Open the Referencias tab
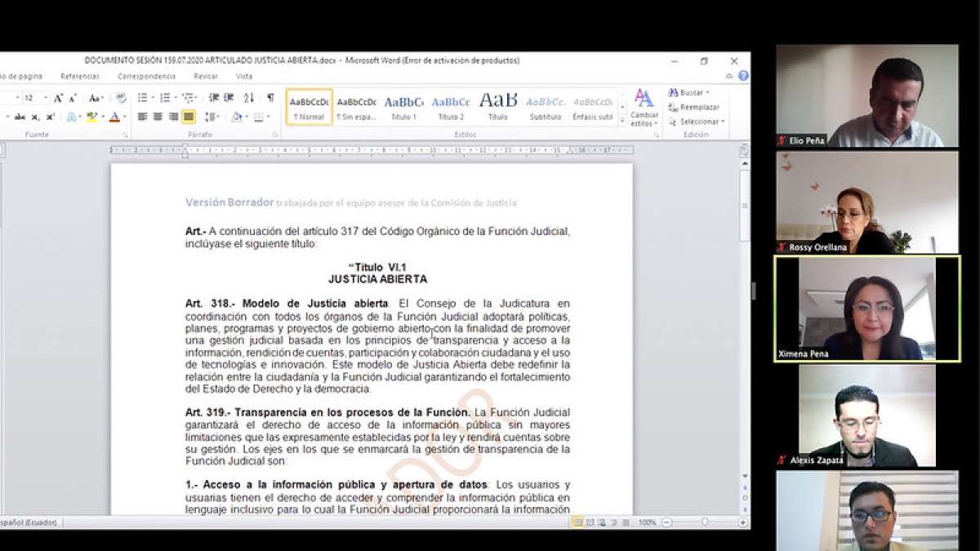This screenshot has width=980, height=551. click(x=80, y=76)
